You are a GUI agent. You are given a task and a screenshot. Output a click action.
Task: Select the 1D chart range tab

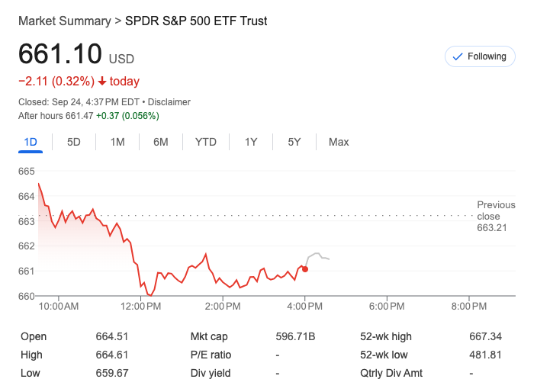pyautogui.click(x=31, y=142)
